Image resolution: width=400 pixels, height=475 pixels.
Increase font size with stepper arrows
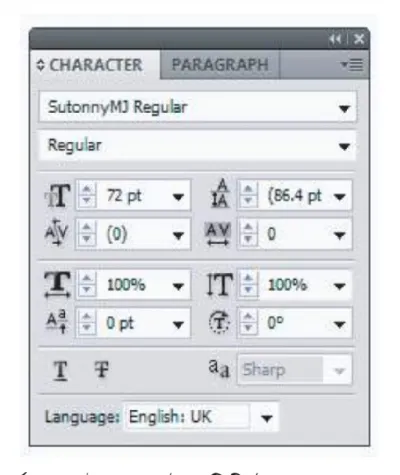87,189
